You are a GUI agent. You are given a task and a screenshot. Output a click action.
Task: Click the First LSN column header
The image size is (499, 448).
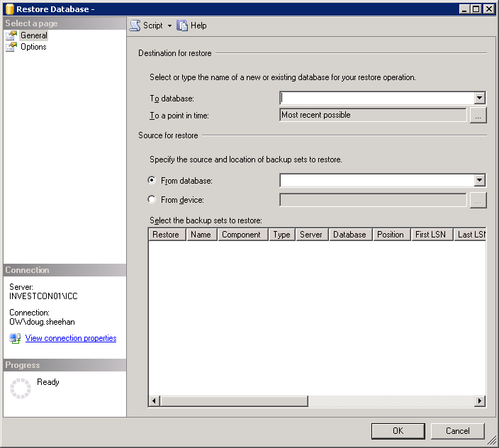430,235
